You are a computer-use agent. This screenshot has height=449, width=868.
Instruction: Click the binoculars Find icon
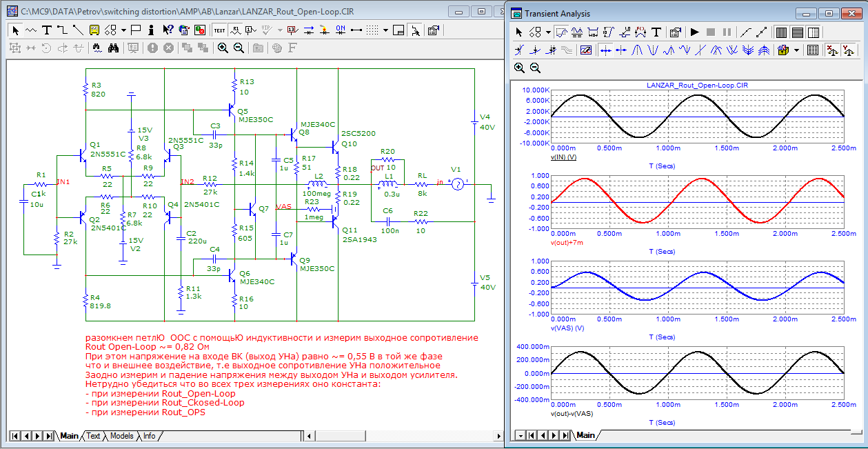pyautogui.click(x=114, y=48)
